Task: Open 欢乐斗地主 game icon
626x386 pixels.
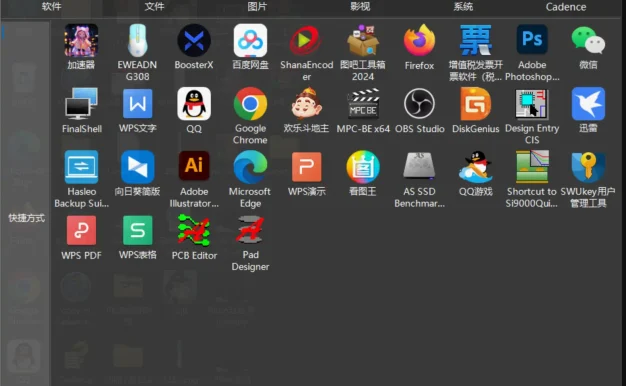Action: (x=306, y=104)
